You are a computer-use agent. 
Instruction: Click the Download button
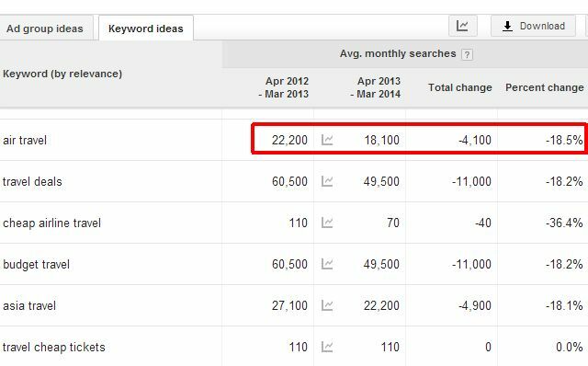pyautogui.click(x=533, y=26)
